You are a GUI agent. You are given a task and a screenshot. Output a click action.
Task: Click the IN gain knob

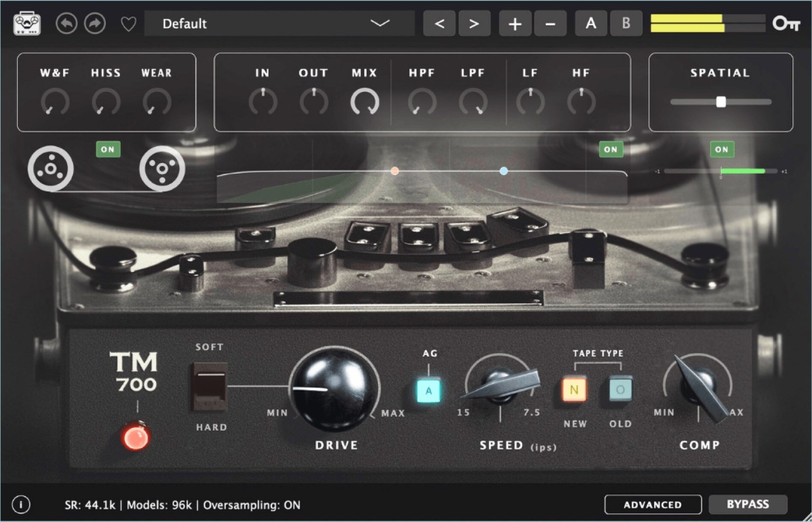pyautogui.click(x=263, y=102)
